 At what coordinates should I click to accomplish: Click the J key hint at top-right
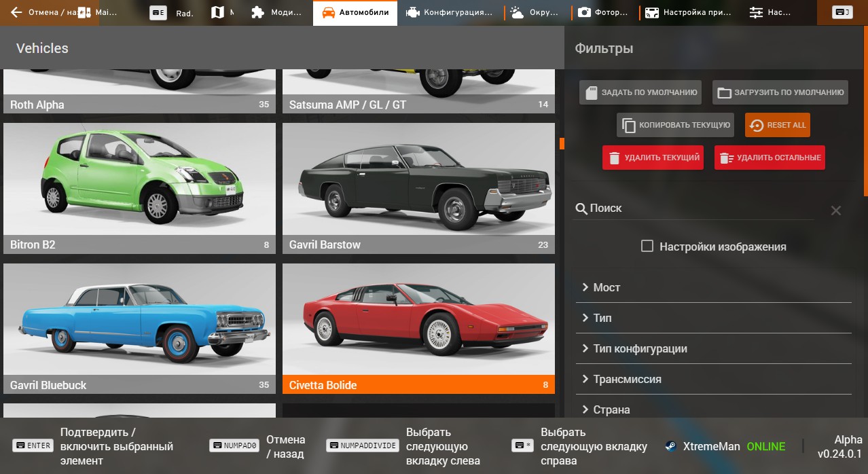click(843, 12)
